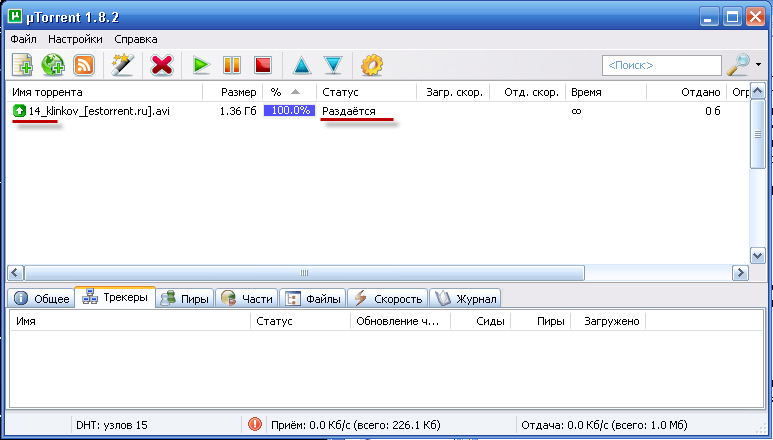773x440 pixels.
Task: Click the red network warning status icon
Action: point(255,424)
